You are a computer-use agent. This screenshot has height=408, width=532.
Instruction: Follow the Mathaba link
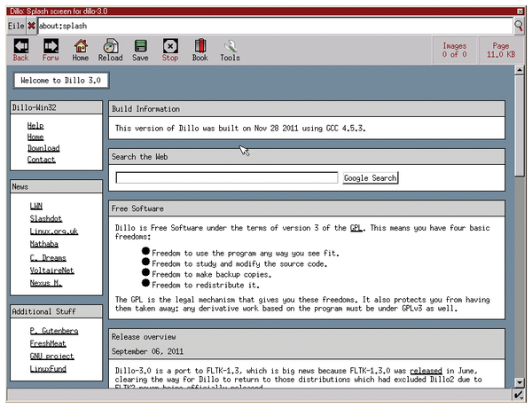[x=44, y=244]
